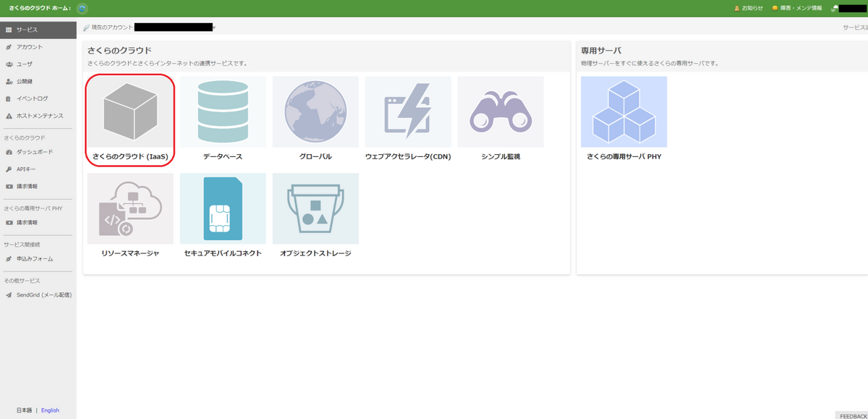Open 請求情報 under さくらのクラウド section
The image size is (868, 419).
coord(38,187)
